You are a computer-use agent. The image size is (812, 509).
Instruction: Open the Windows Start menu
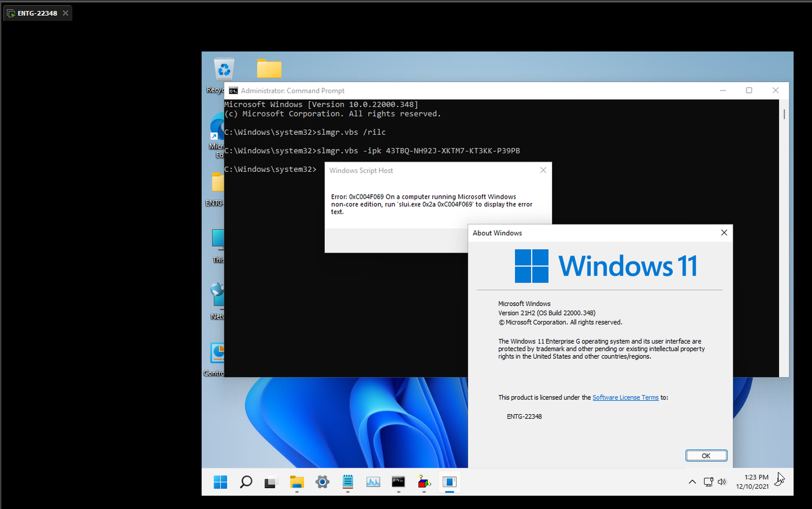(221, 482)
